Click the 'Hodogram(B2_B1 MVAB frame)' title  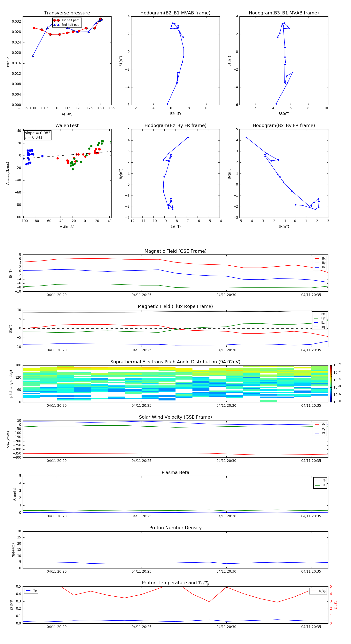pyautogui.click(x=175, y=13)
